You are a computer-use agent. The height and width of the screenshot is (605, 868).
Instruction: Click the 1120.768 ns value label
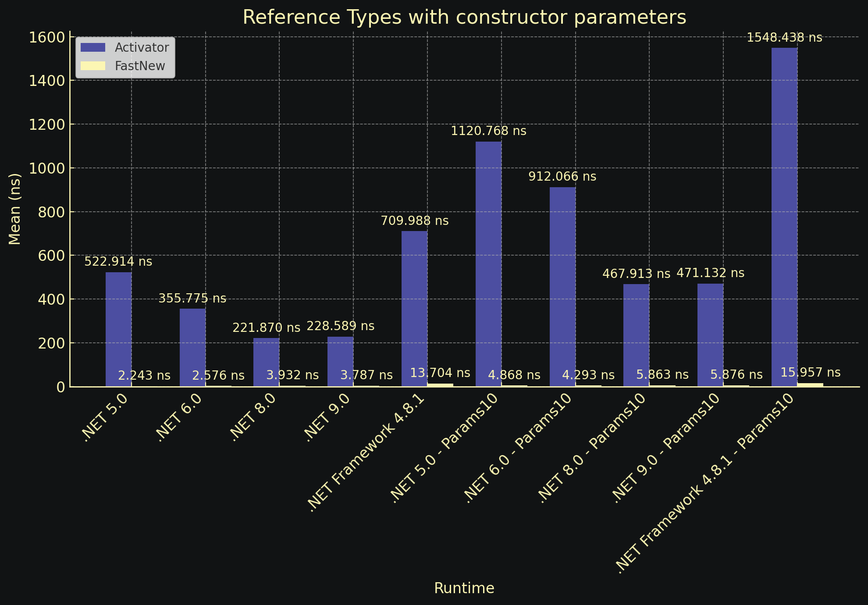[488, 131]
